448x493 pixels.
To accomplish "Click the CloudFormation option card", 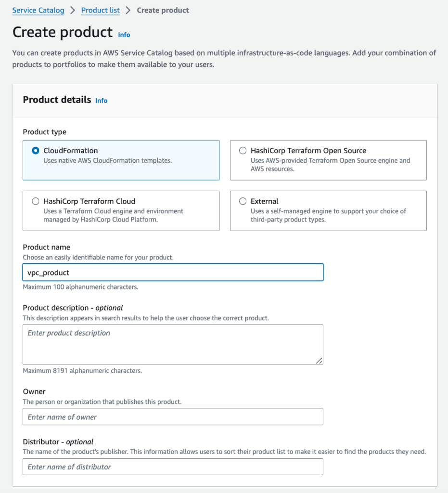I will (x=121, y=159).
